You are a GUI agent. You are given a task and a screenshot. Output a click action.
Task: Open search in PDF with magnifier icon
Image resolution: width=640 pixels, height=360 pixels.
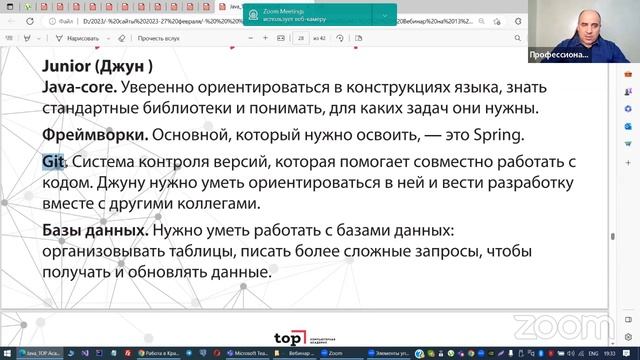pyautogui.click(x=518, y=38)
